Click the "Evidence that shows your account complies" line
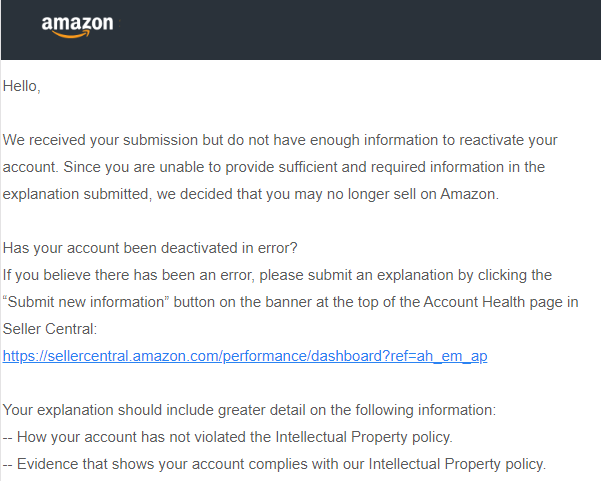Viewport: 601px width, 481px height. [275, 464]
